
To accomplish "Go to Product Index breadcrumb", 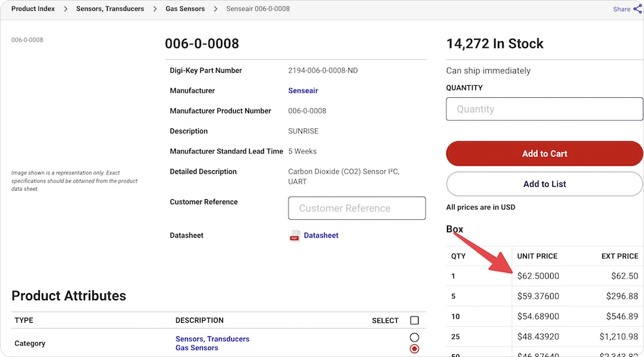I will 33,8.
